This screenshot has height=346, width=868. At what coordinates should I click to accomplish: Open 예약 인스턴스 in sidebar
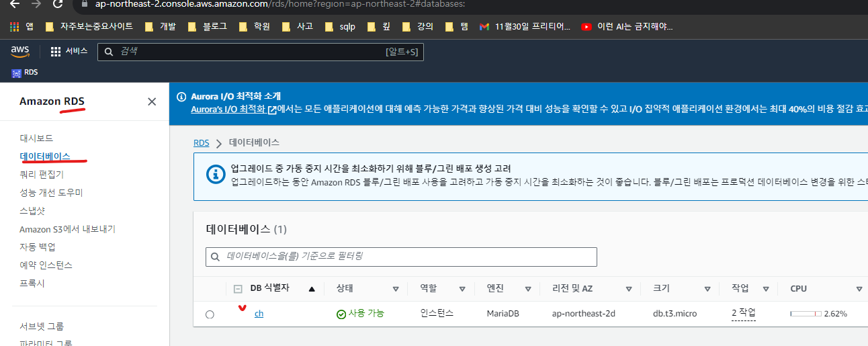pos(46,265)
